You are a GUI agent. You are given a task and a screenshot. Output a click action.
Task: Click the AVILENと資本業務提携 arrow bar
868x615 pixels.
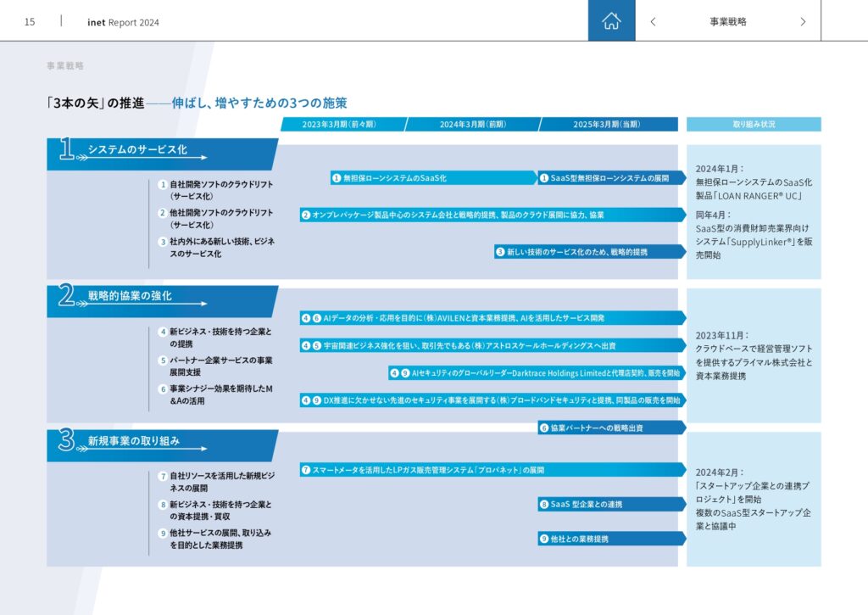pos(492,318)
